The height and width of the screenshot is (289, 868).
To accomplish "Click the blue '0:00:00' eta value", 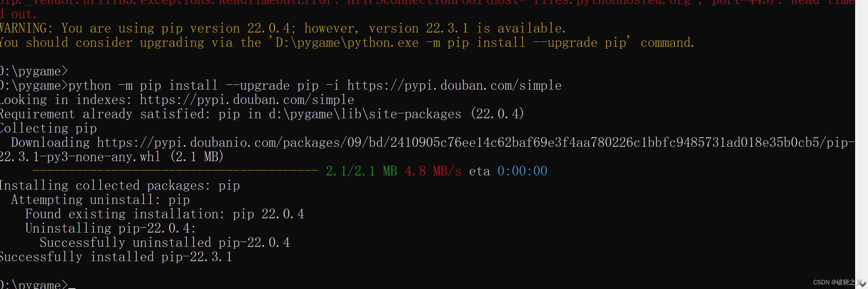I will tap(523, 171).
